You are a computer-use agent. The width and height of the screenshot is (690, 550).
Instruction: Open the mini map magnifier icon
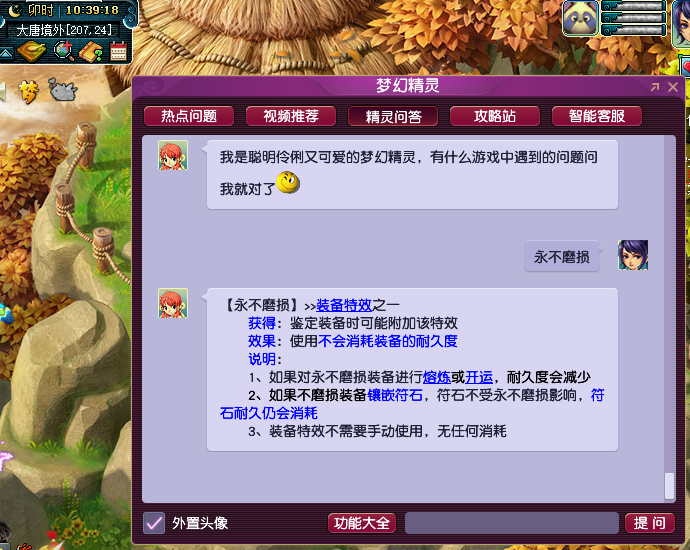[64, 51]
